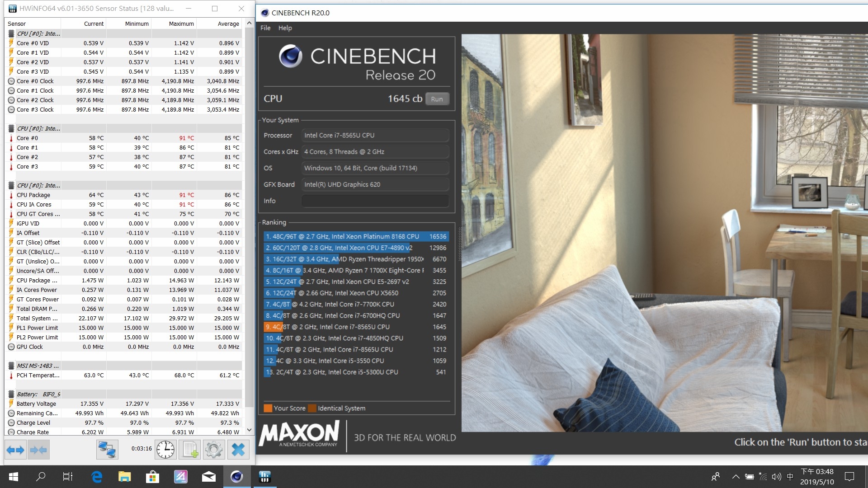
Task: Click the volume speaker icon in the tray
Action: click(x=777, y=477)
